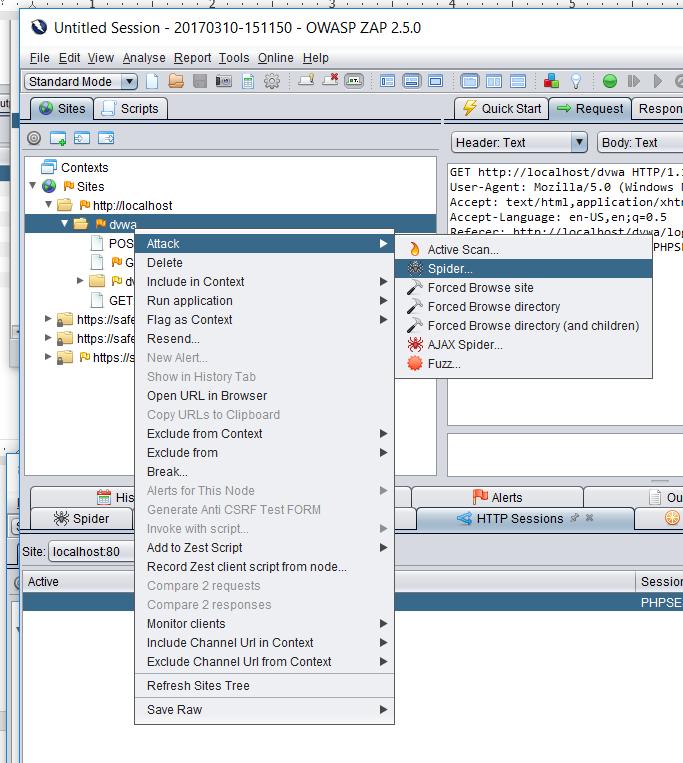Click the Export Context icon
Screen dimensions: 683x763
tap(106, 138)
